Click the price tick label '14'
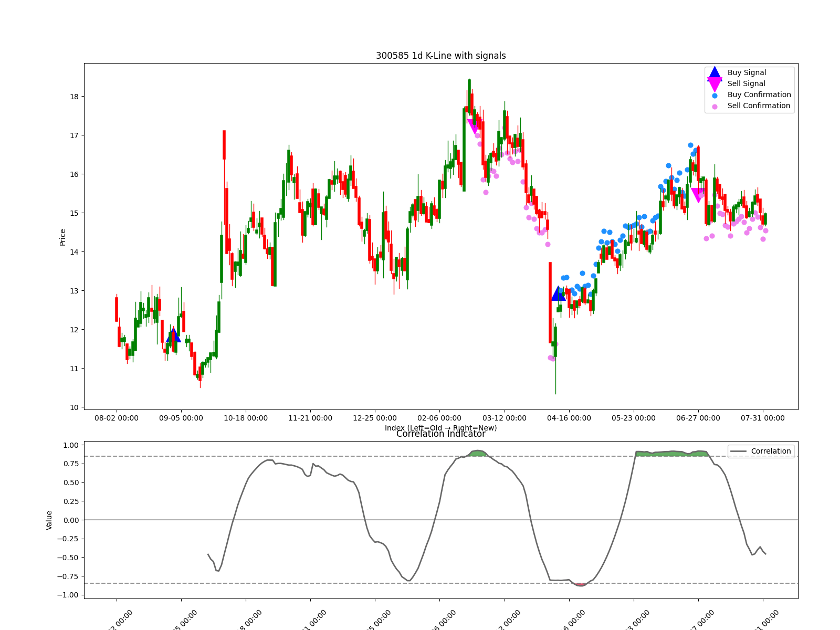This screenshot has height=630, width=840. [x=74, y=252]
